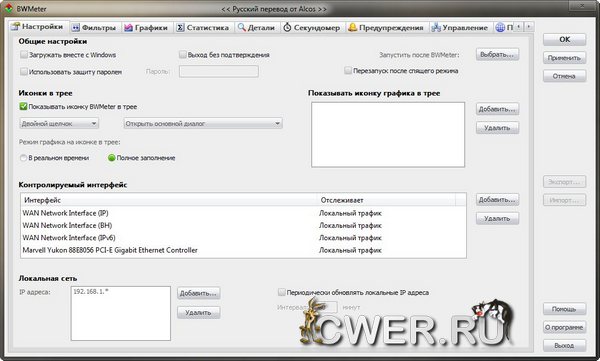Select WAN Network Interface (IPv6) row
This screenshot has height=361, width=600.
(243, 238)
